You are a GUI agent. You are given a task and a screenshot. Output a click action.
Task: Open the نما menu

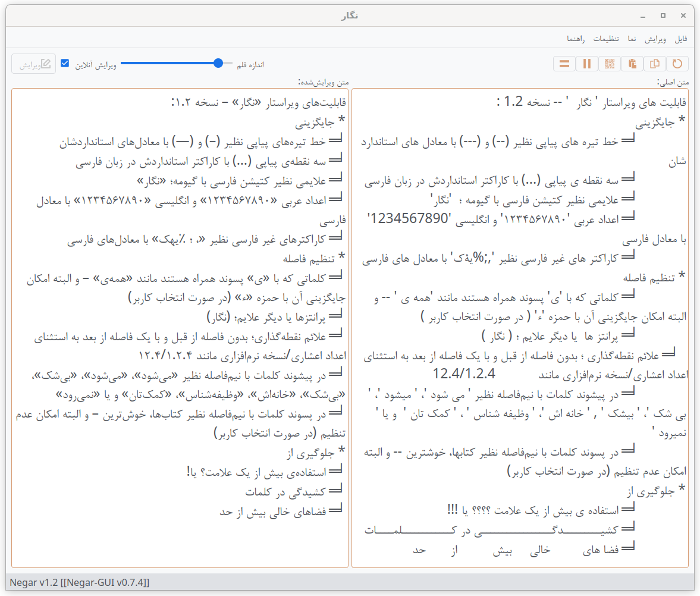point(632,39)
